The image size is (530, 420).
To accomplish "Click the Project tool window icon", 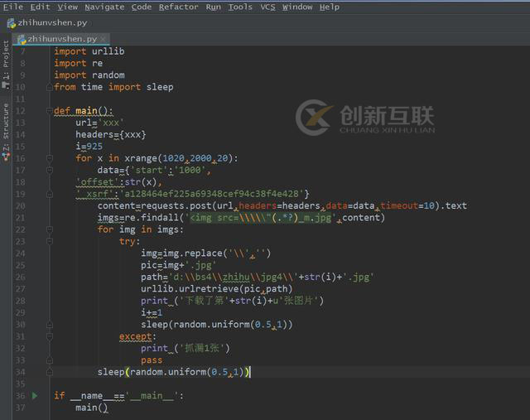I will [x=6, y=84].
